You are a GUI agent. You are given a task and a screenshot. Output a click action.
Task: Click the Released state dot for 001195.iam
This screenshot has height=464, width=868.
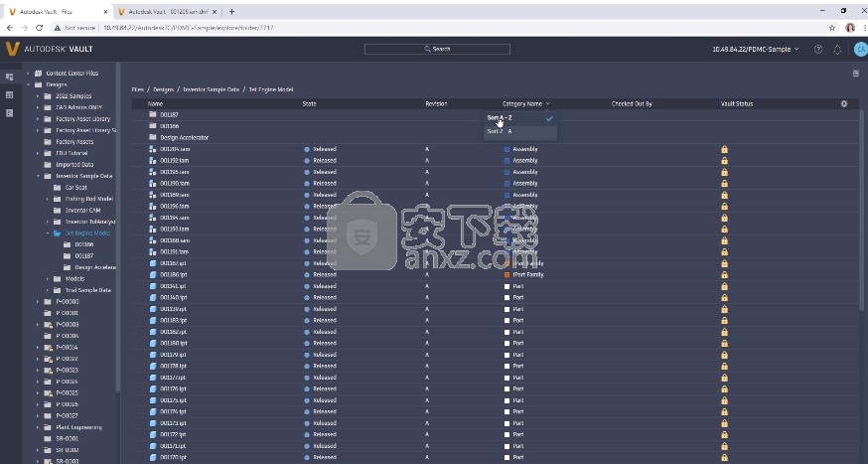307,172
